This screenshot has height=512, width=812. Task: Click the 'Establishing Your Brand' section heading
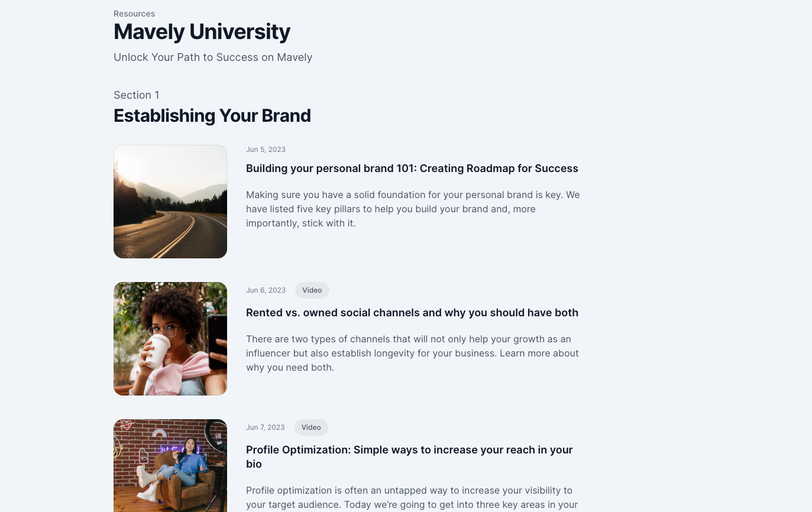coord(212,115)
